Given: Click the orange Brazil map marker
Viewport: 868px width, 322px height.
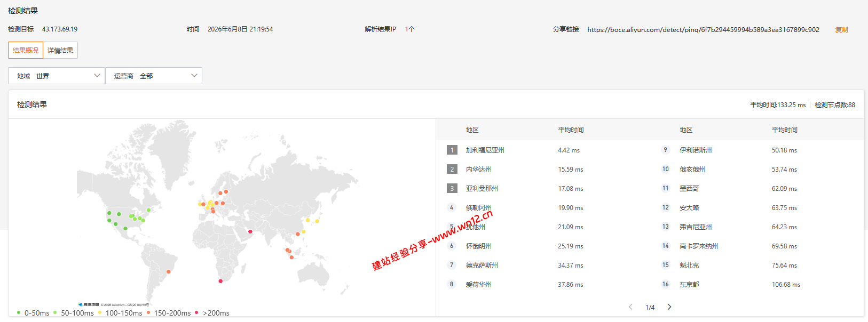Looking at the screenshot, I should (169, 271).
